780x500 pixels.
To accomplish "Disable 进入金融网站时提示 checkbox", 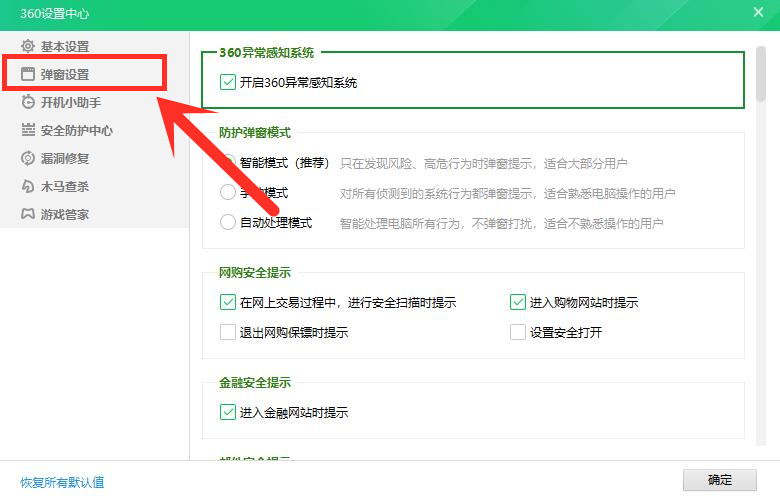I will click(x=227, y=412).
